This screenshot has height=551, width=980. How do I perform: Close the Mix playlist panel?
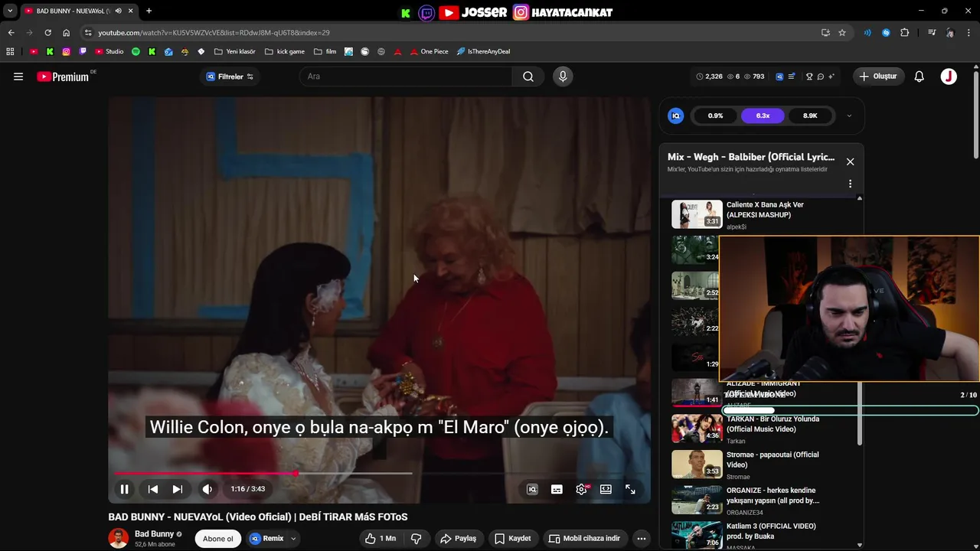pyautogui.click(x=850, y=161)
